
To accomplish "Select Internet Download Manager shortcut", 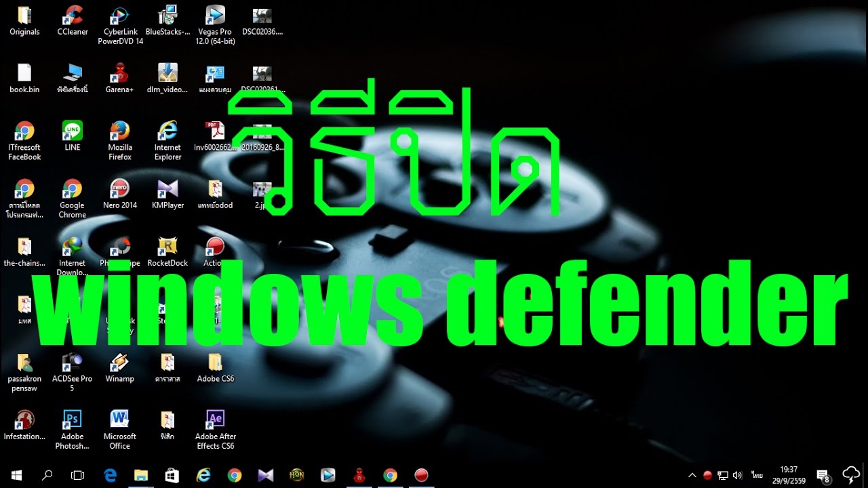I will [x=72, y=257].
